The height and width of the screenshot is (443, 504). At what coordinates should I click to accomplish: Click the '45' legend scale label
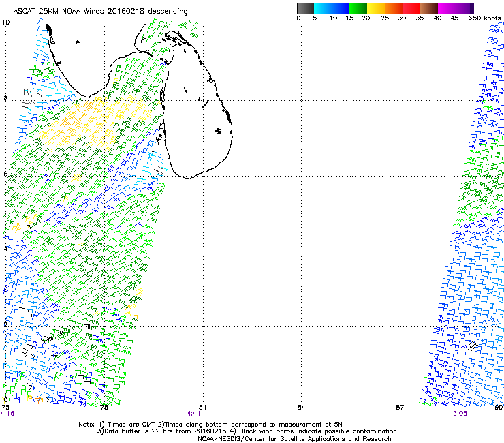(x=454, y=18)
